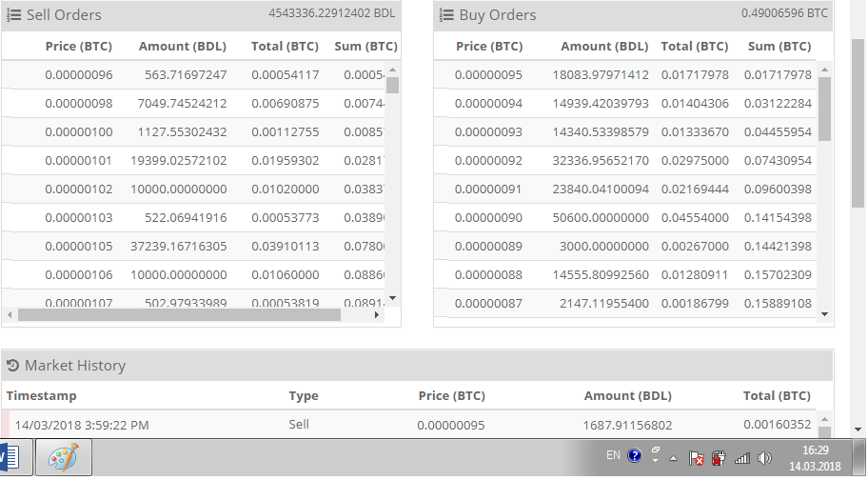Click the power plug tray icon
The image size is (868, 480).
point(720,458)
